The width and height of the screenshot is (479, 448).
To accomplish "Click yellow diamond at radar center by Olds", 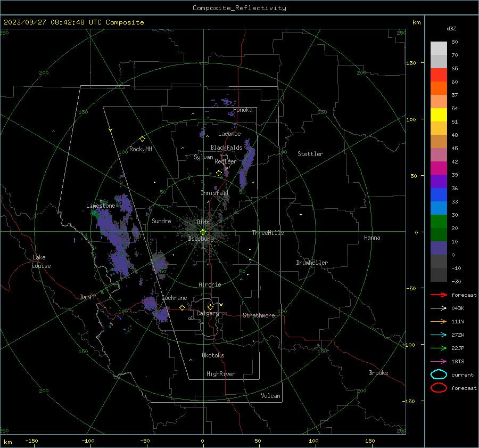I will (x=203, y=232).
